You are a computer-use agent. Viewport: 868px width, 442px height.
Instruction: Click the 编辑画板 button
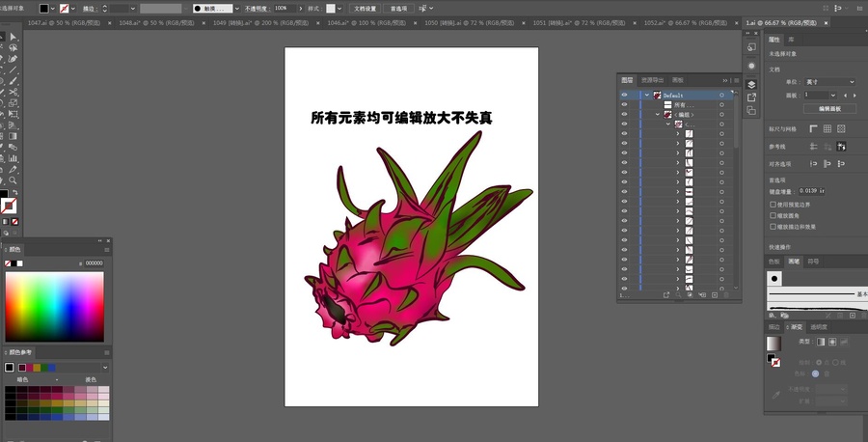coord(829,108)
